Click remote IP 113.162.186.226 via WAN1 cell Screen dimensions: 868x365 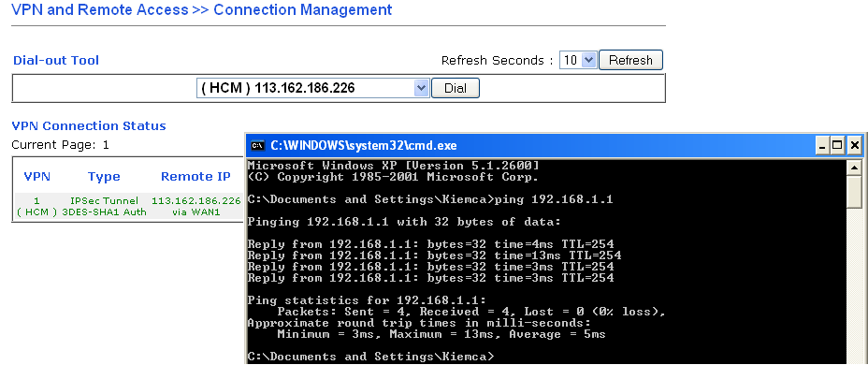196,206
